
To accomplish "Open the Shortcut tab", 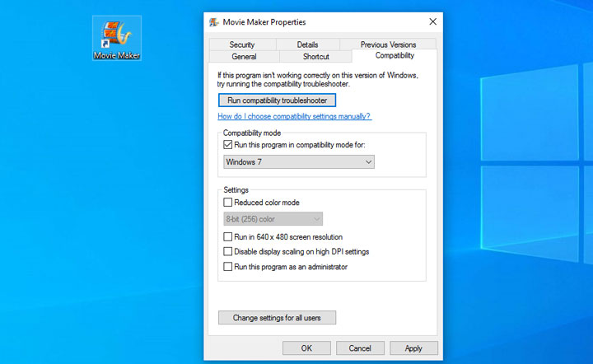I will pyautogui.click(x=315, y=56).
